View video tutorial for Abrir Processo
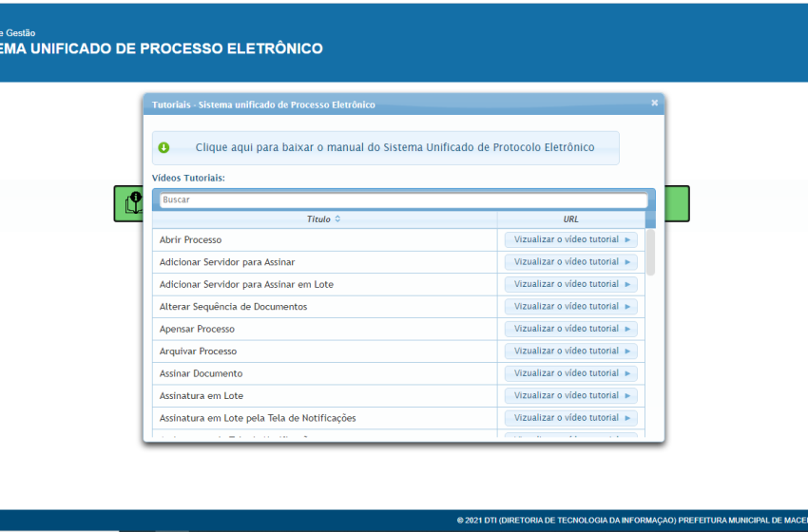This screenshot has width=808, height=532. coord(571,239)
